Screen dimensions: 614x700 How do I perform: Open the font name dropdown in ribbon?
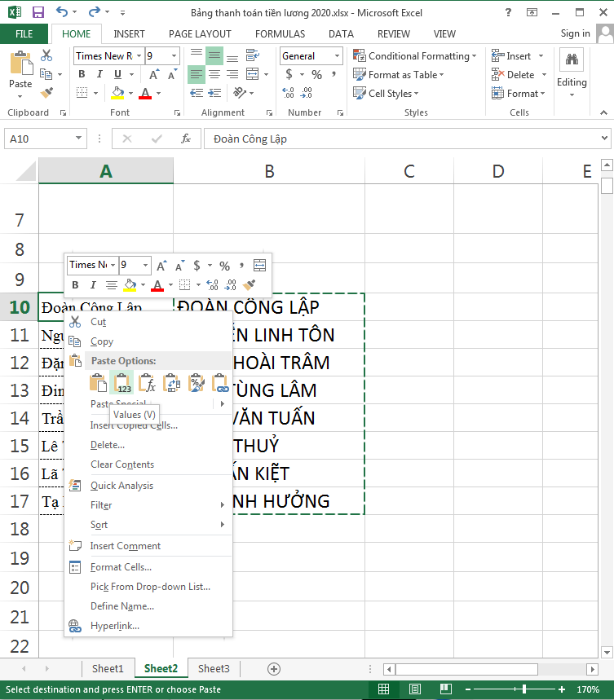(139, 56)
